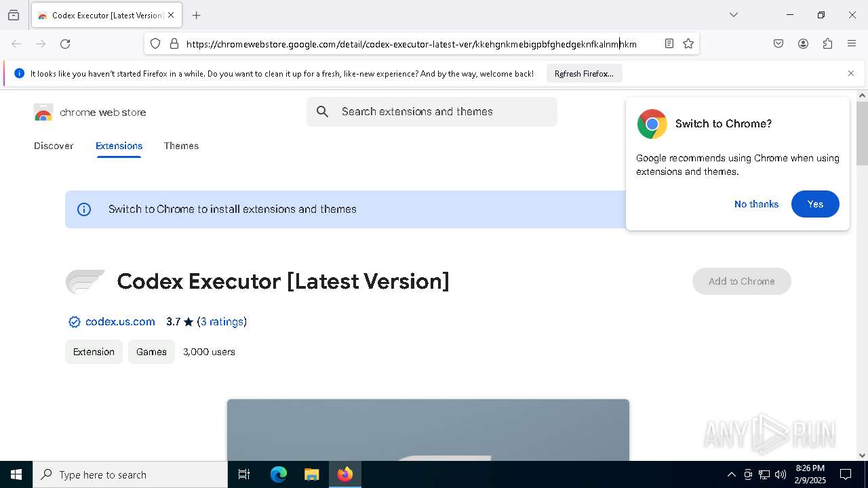Launch Microsoft Edge from taskbar
Image resolution: width=868 pixels, height=488 pixels.
[279, 474]
